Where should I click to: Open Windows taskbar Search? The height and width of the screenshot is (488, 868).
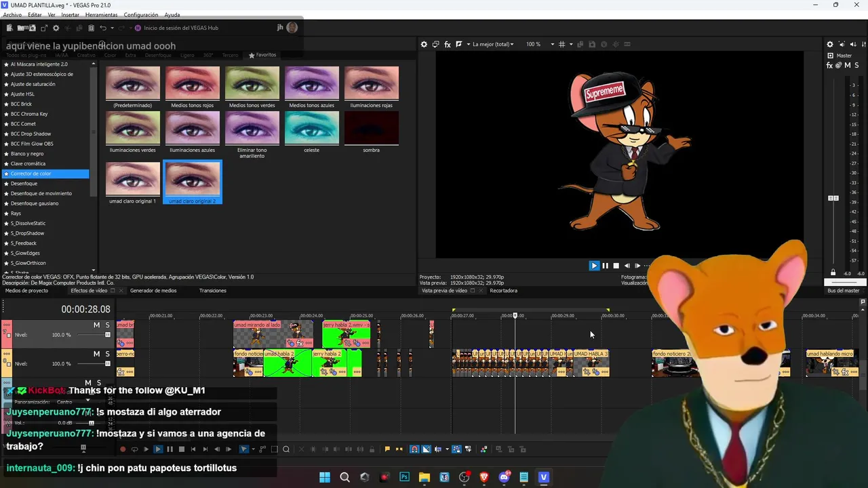344,477
